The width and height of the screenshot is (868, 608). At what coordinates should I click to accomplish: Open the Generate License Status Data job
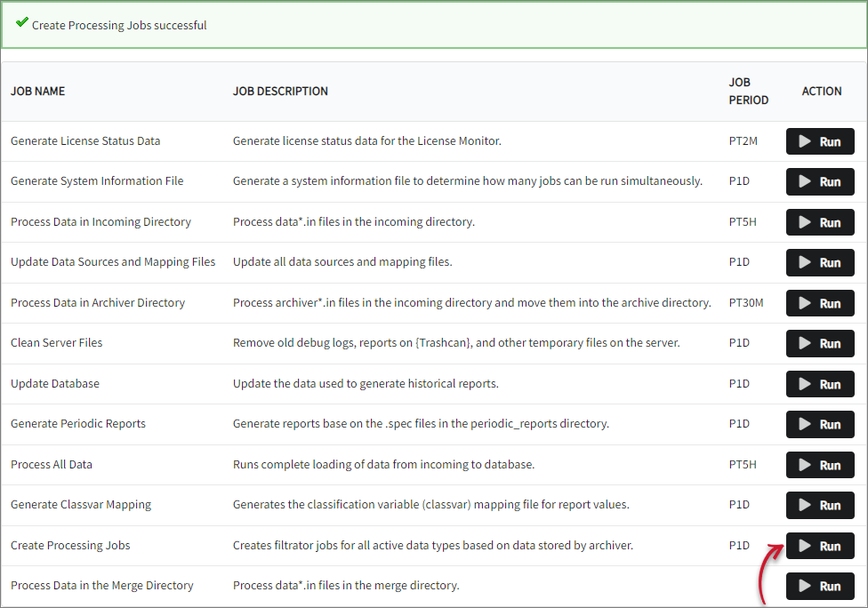click(x=85, y=140)
